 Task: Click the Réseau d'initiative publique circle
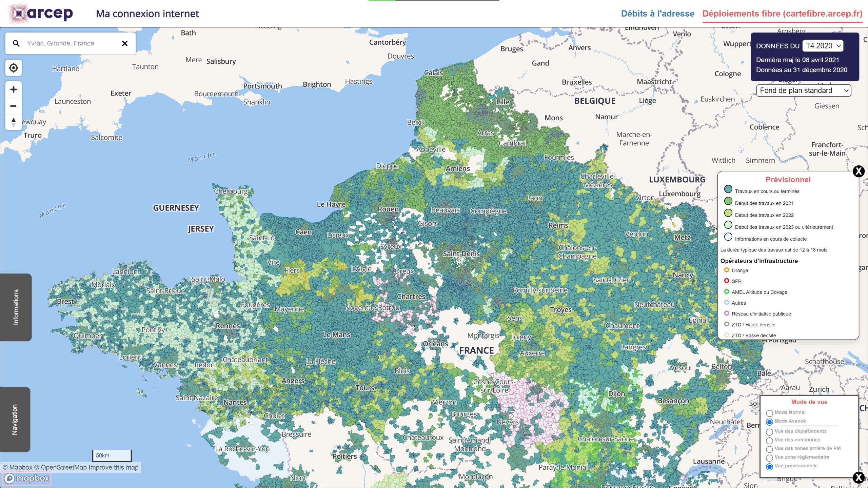[x=727, y=313]
